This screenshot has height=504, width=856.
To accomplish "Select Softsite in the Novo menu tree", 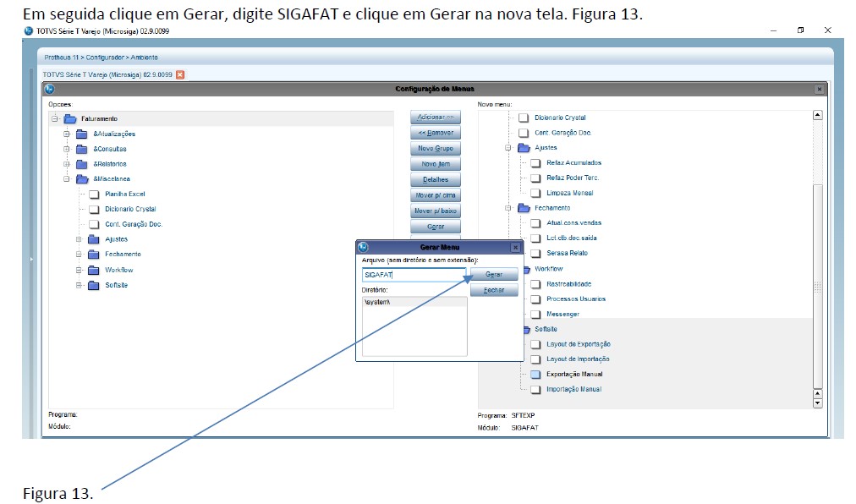I will [546, 329].
